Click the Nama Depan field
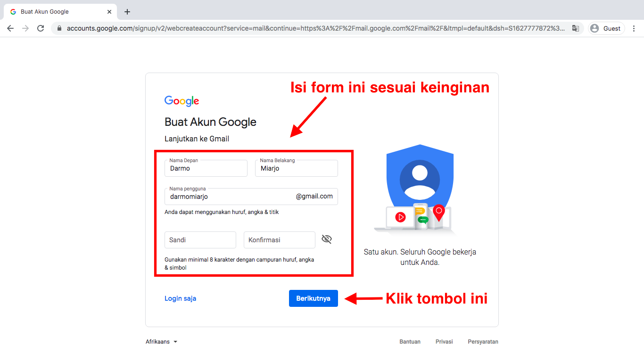The height and width of the screenshot is (362, 644). coord(206,168)
